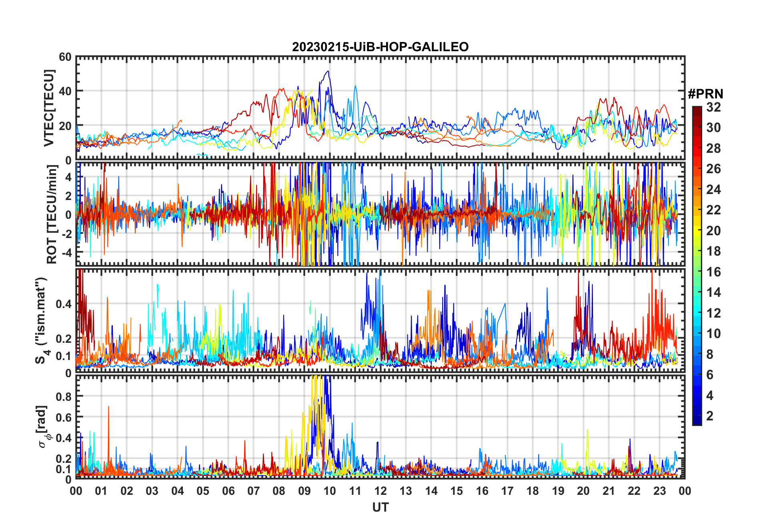Click the VTEC peak near 10 UT

pyautogui.click(x=328, y=72)
